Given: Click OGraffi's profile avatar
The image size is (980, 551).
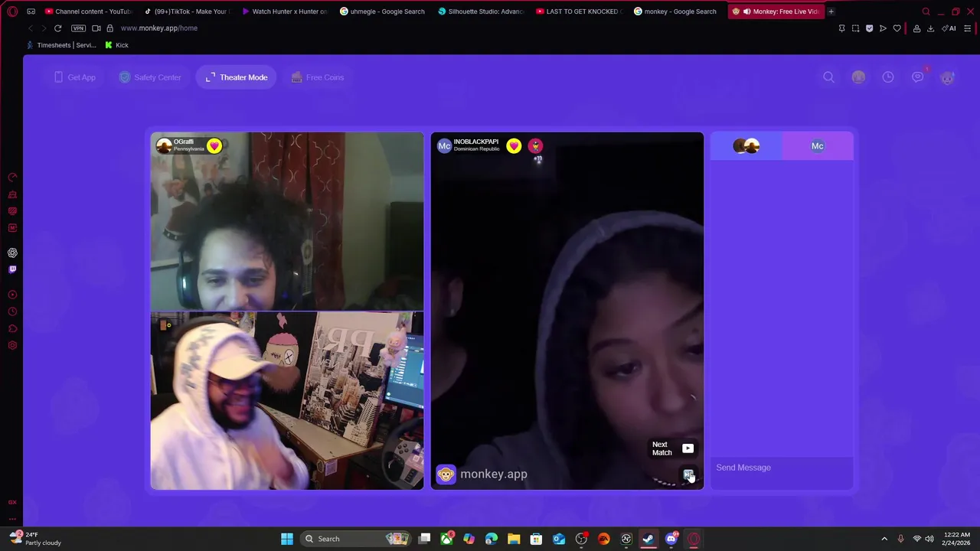Looking at the screenshot, I should point(164,145).
